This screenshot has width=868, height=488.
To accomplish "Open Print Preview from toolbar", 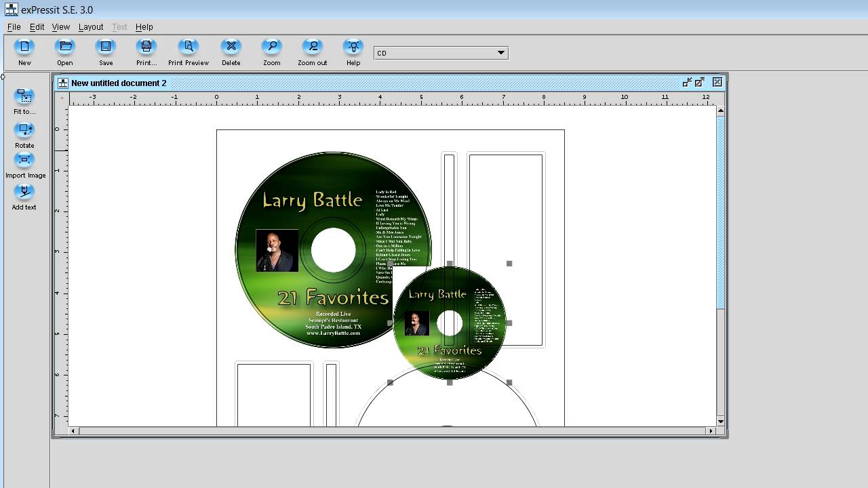I will (x=189, y=46).
